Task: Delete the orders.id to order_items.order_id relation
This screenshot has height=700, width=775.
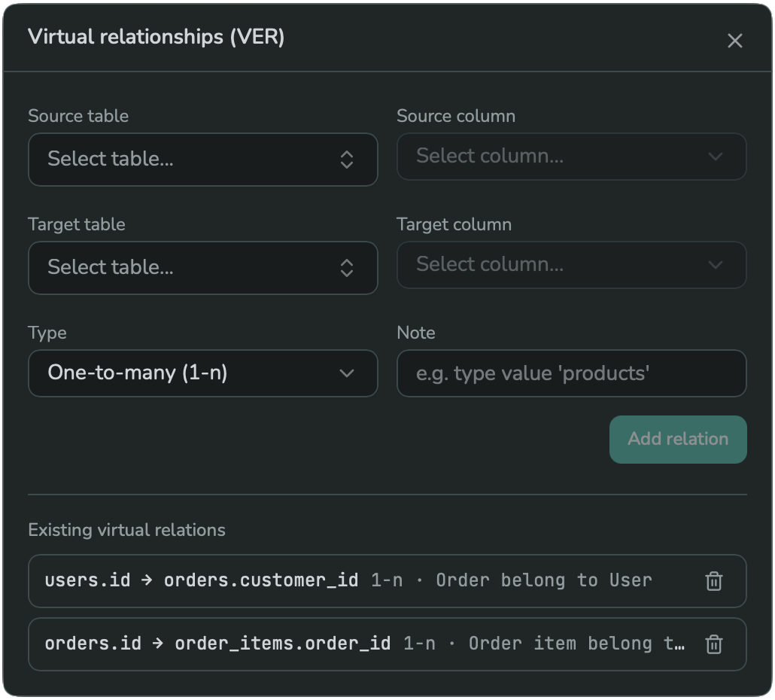Action: click(x=714, y=644)
